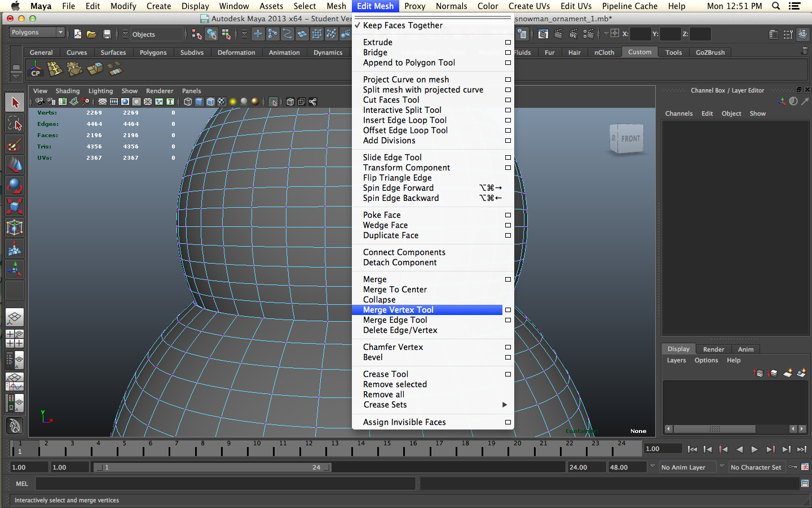The width and height of the screenshot is (812, 508).
Task: Open Bevel options box
Action: (508, 357)
